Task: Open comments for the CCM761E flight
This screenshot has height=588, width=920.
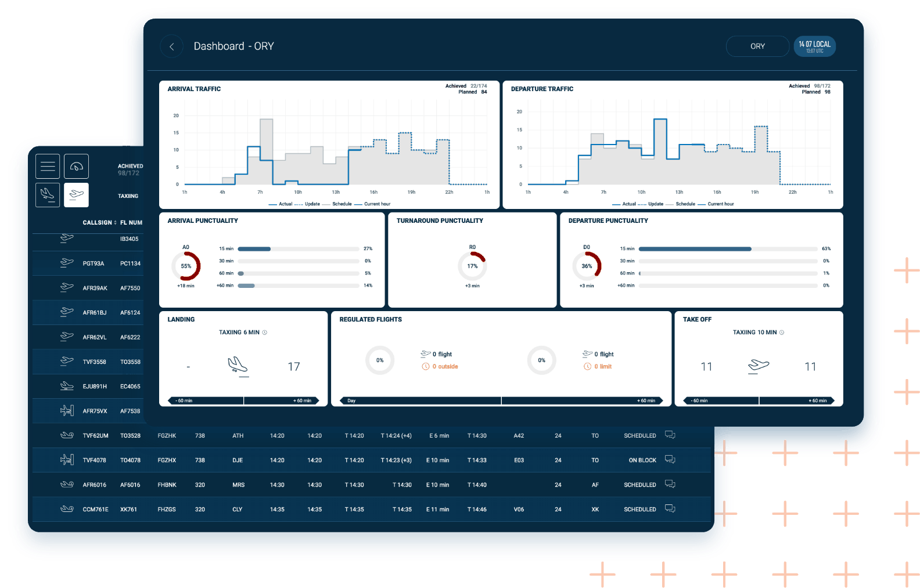Action: pos(670,508)
